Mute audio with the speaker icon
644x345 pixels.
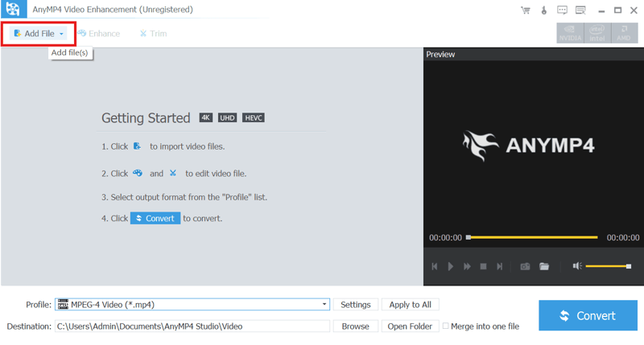coord(576,266)
